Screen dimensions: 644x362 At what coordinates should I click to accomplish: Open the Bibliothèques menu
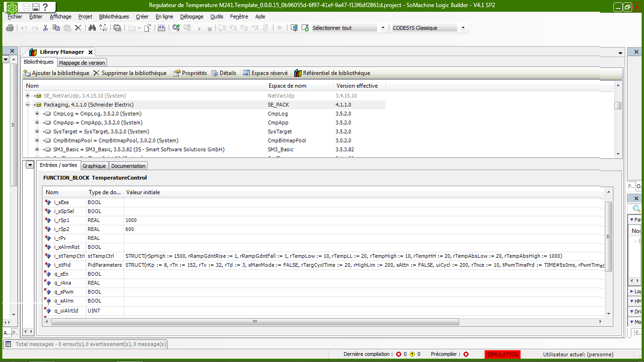(114, 16)
